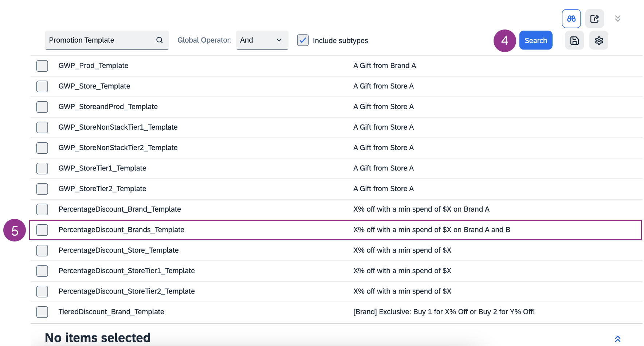Screen dimensions: 644x346
Task: Click the PercentageDiscount_Store_Template entry
Action: point(118,250)
